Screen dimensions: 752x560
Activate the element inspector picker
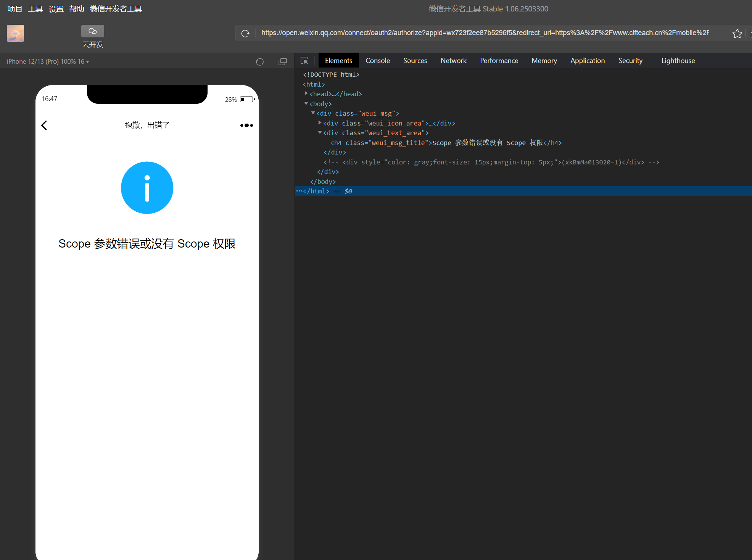(x=304, y=61)
